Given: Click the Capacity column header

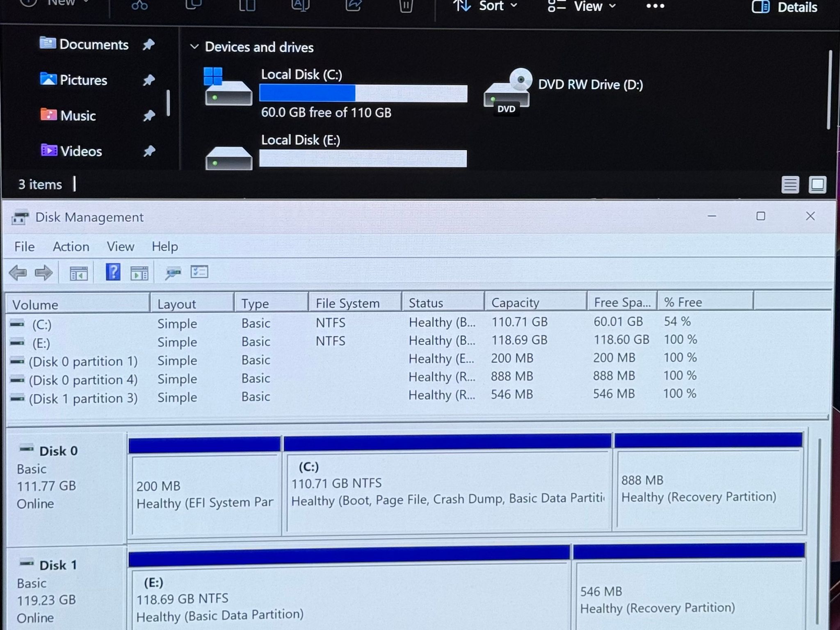Looking at the screenshot, I should [x=535, y=303].
